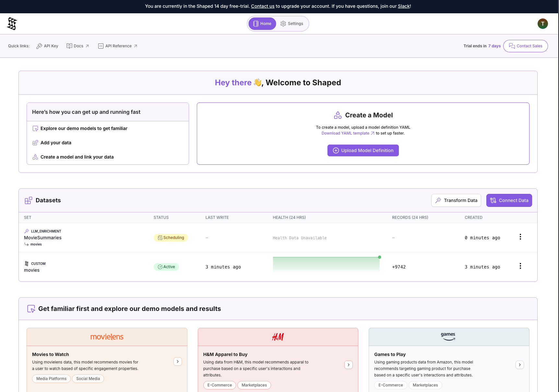Click the API Key quick link
The width and height of the screenshot is (559, 392).
coord(47,46)
